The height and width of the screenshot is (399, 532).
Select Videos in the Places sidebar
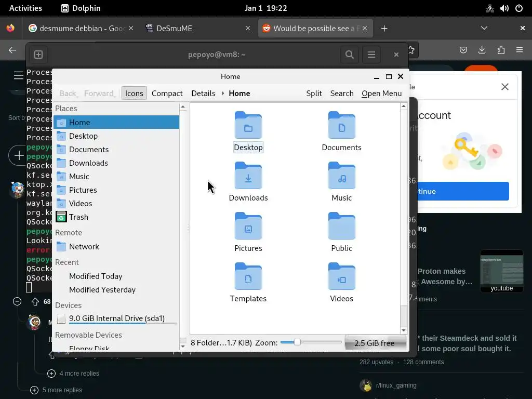(x=116, y=204)
